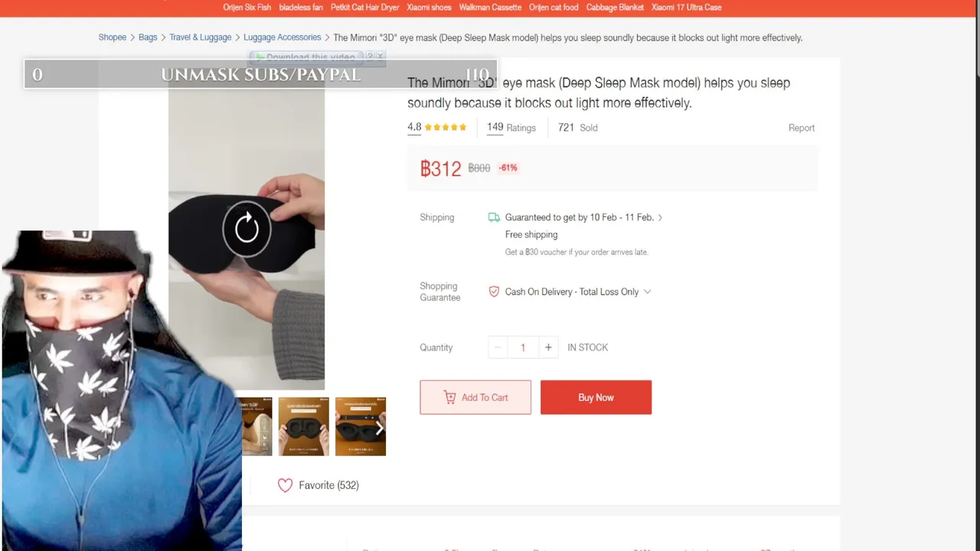Viewport: 980px width, 551px height.
Task: Click the Buy Now button
Action: point(596,397)
